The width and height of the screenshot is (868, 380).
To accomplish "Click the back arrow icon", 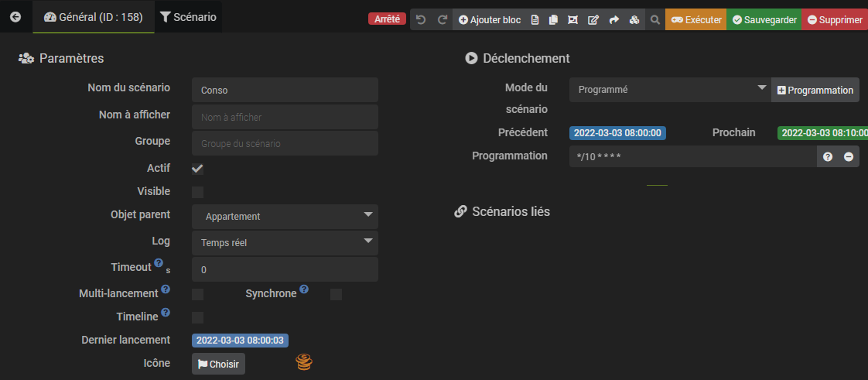I will click(x=15, y=16).
